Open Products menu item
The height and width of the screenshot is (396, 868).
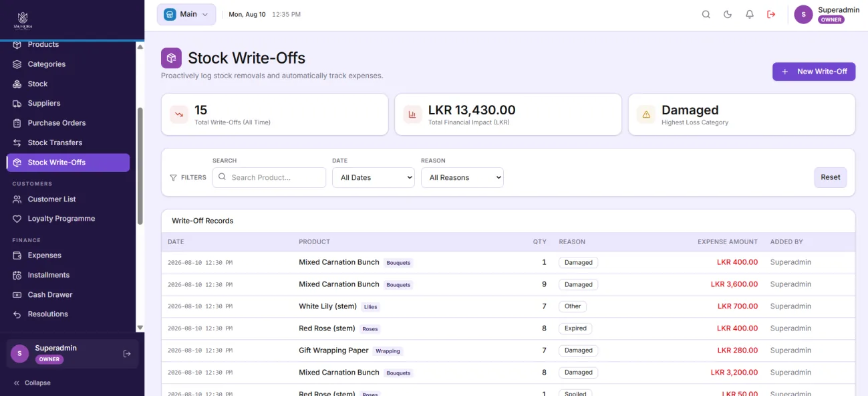68,45
